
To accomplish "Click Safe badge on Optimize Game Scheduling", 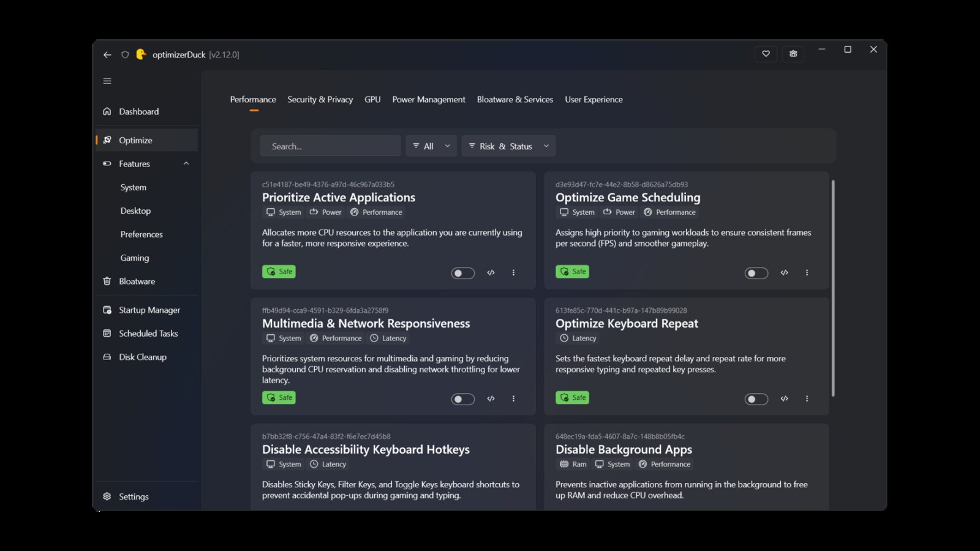I will pos(572,271).
